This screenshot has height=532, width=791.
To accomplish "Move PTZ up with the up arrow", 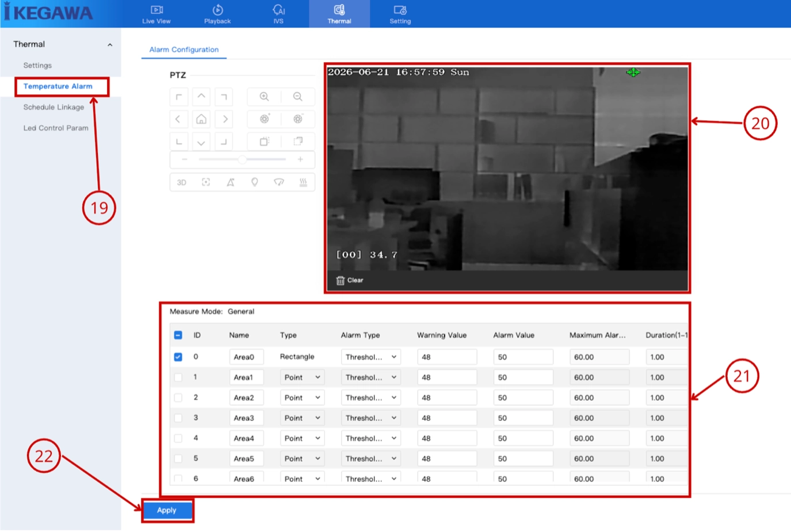I will (x=201, y=97).
